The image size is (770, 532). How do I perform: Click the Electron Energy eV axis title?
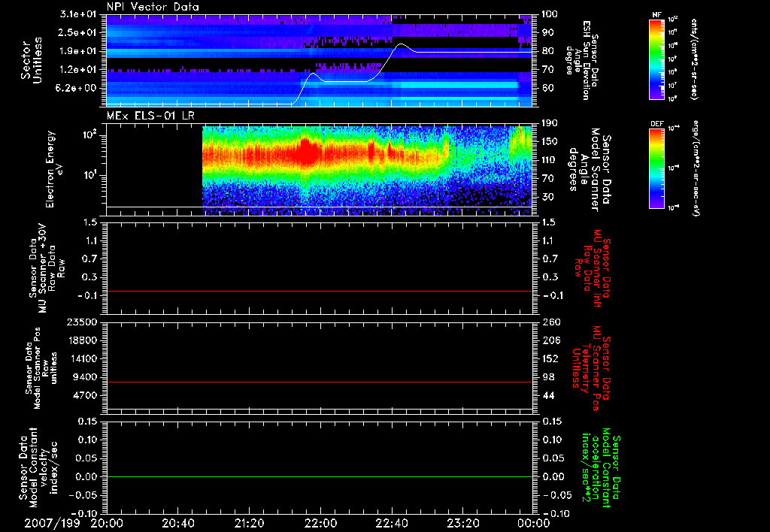point(56,169)
